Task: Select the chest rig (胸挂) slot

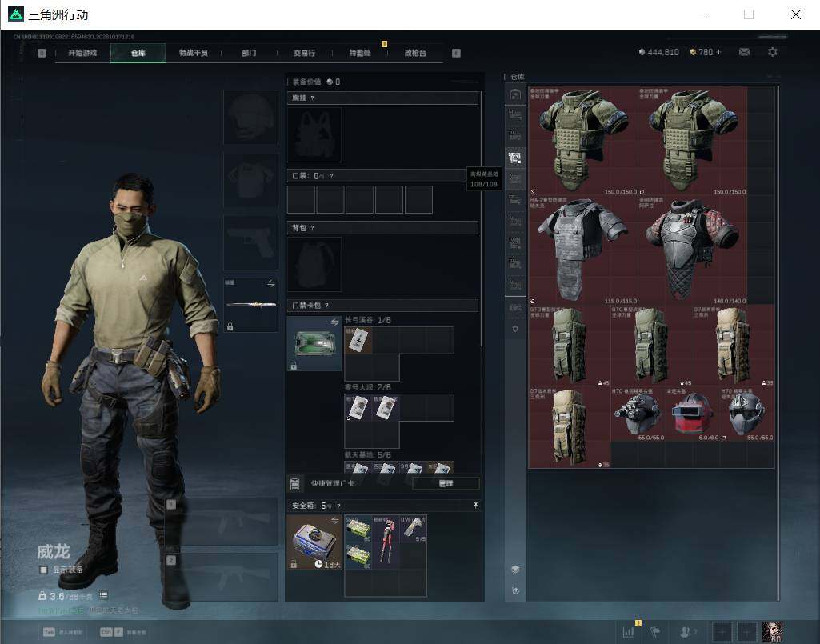Action: [x=314, y=134]
